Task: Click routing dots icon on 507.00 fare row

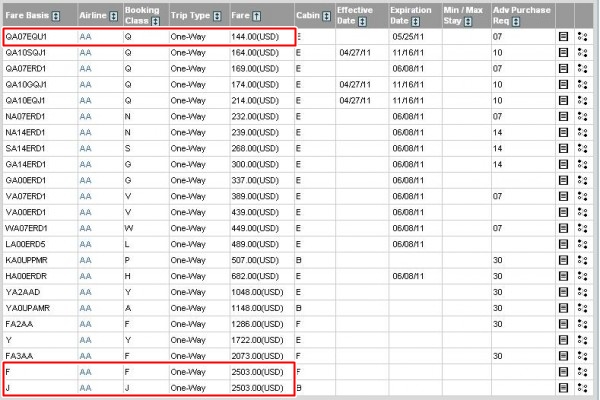Action: [x=582, y=260]
